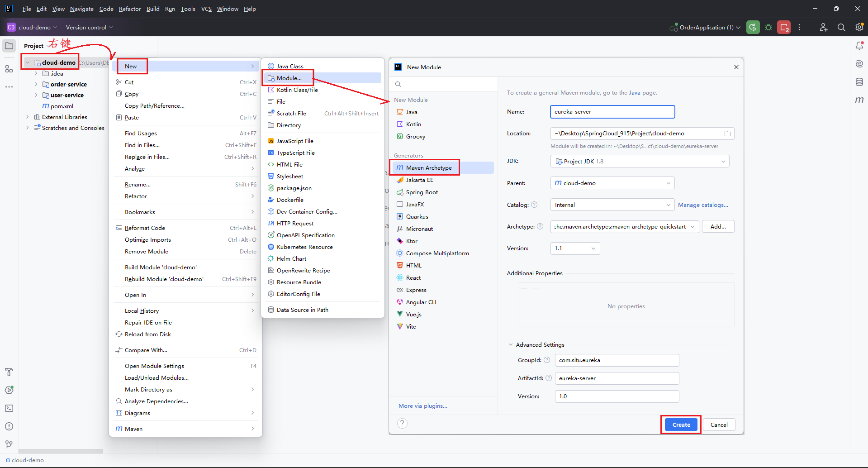The image size is (868, 468).
Task: Debug OrderApplication with the bug icon
Action: [x=768, y=27]
